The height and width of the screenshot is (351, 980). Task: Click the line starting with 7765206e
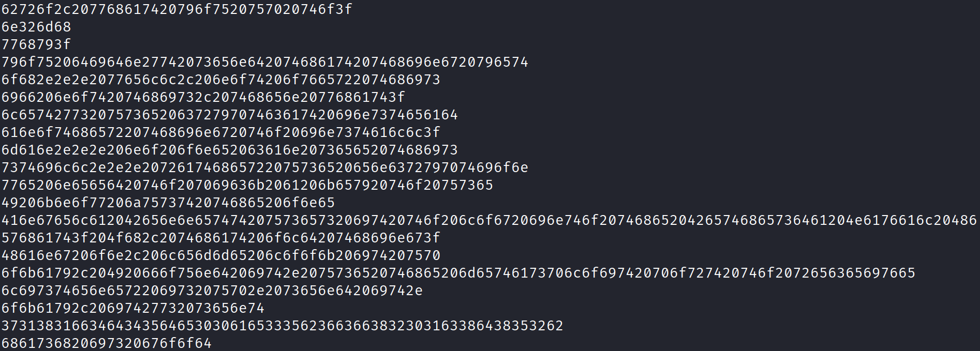click(x=247, y=185)
